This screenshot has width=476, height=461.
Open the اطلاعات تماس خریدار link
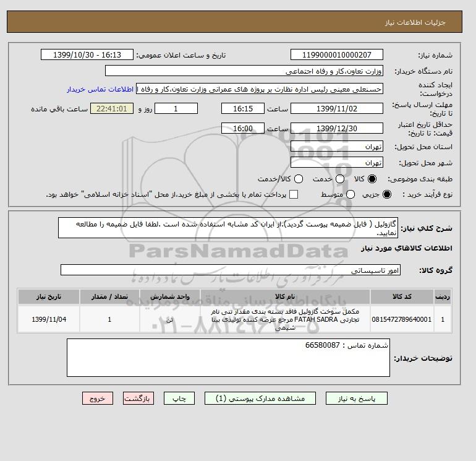click(x=100, y=89)
